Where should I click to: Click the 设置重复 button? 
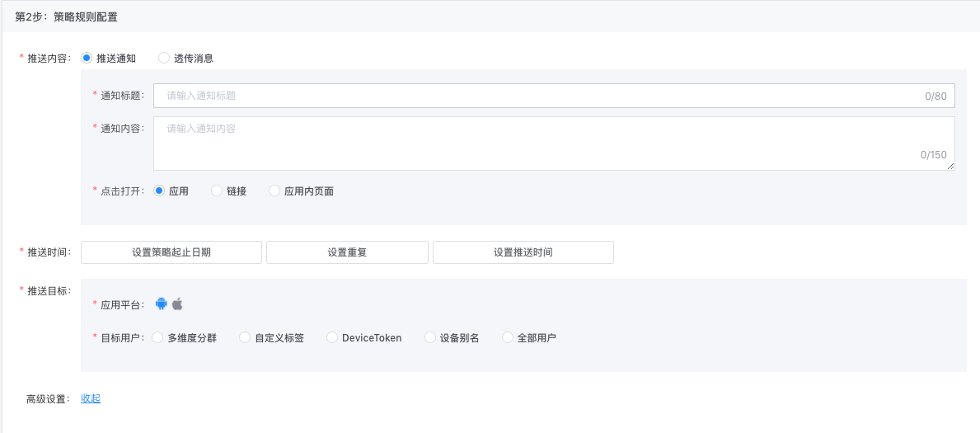click(347, 252)
